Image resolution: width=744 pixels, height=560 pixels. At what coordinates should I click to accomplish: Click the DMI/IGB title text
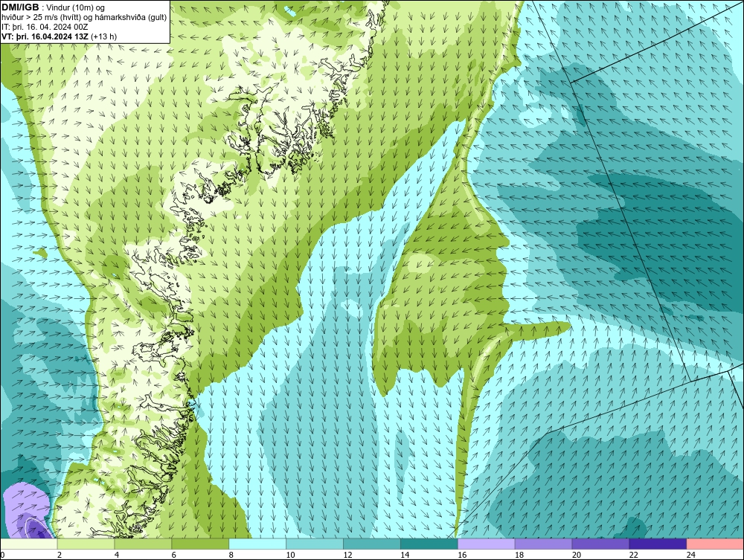(20, 7)
